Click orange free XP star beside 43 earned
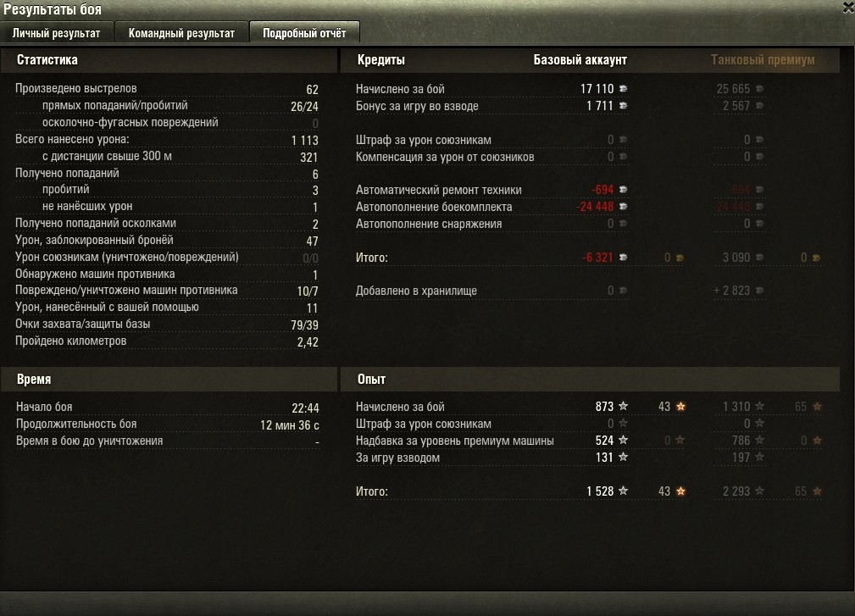Viewport: 855px width, 616px height. click(680, 406)
